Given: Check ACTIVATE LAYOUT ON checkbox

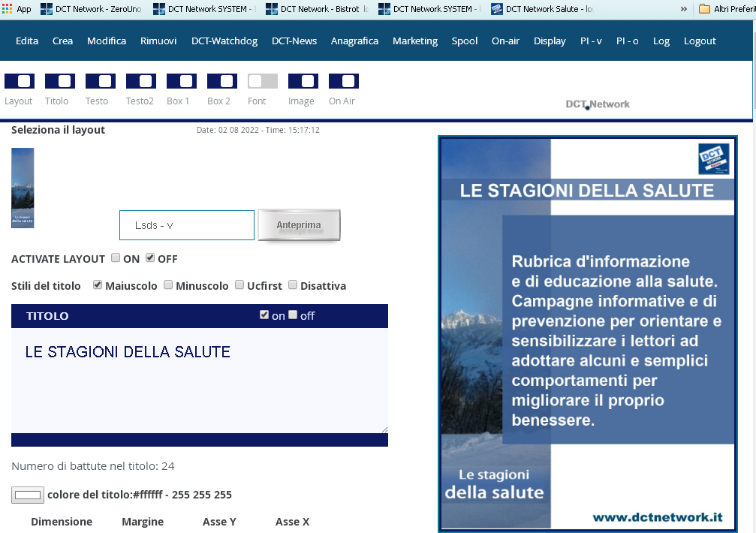Looking at the screenshot, I should tap(115, 257).
